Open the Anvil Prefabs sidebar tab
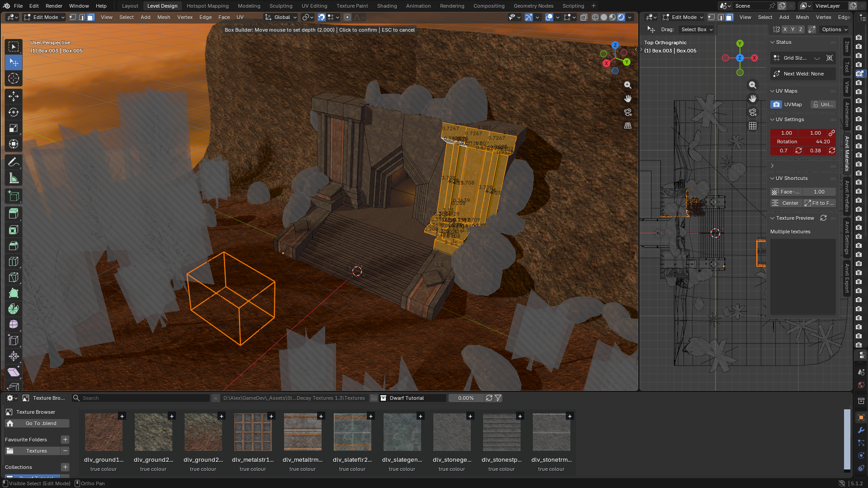The width and height of the screenshot is (868, 488). (x=847, y=196)
